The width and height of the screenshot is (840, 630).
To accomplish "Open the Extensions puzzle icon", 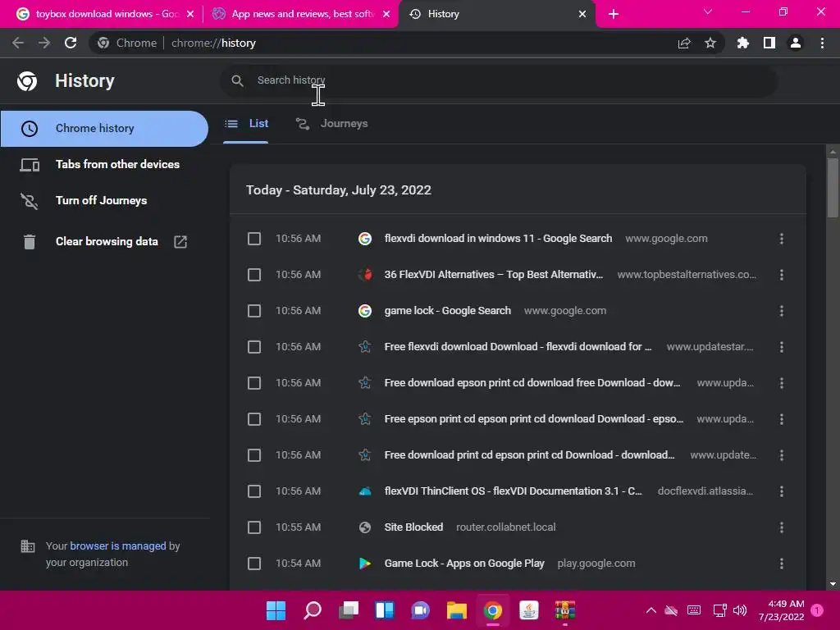I will (x=742, y=43).
